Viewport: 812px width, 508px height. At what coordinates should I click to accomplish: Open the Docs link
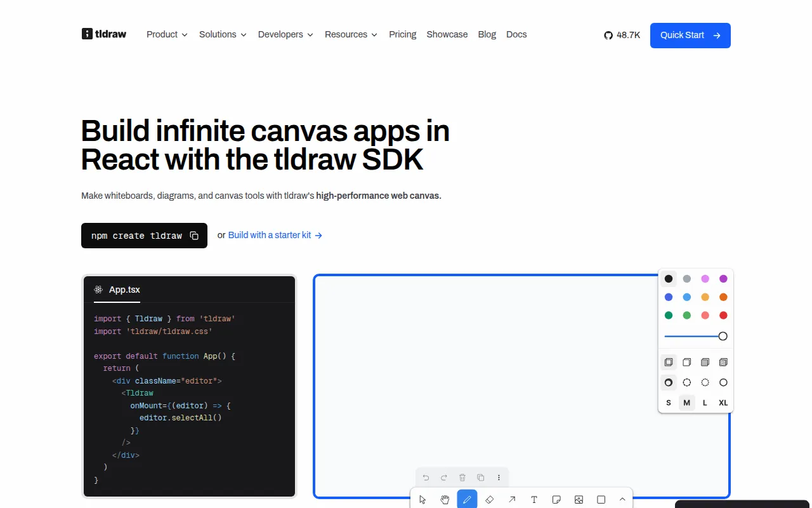click(516, 34)
